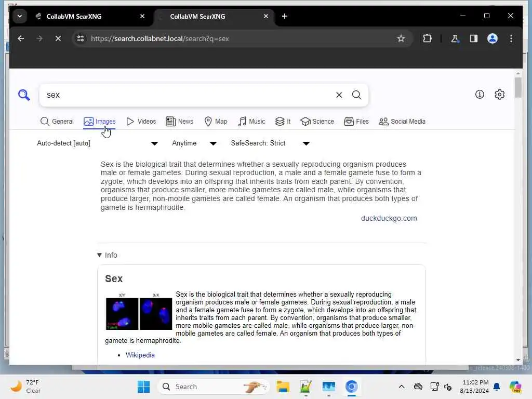
Task: Click the "Sex" infobox heading
Action: tap(114, 278)
